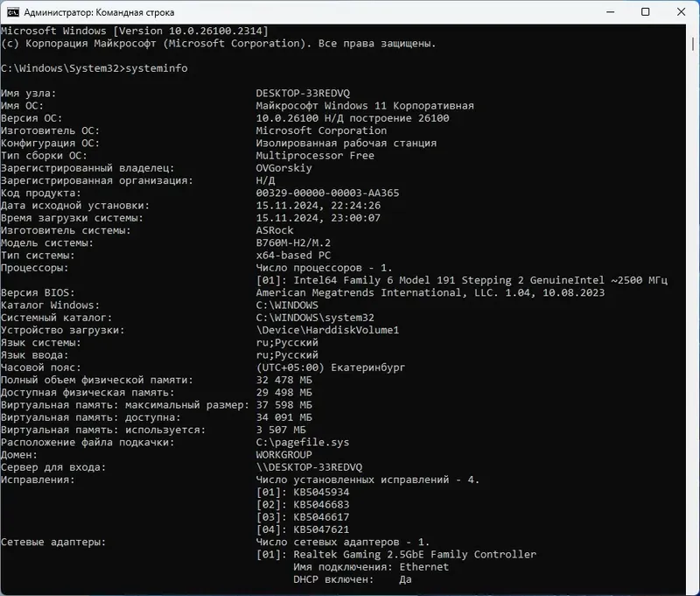Click 'ru;Русский' next to 'Язык ввода'
This screenshot has width=700, height=596.
pyautogui.click(x=287, y=355)
